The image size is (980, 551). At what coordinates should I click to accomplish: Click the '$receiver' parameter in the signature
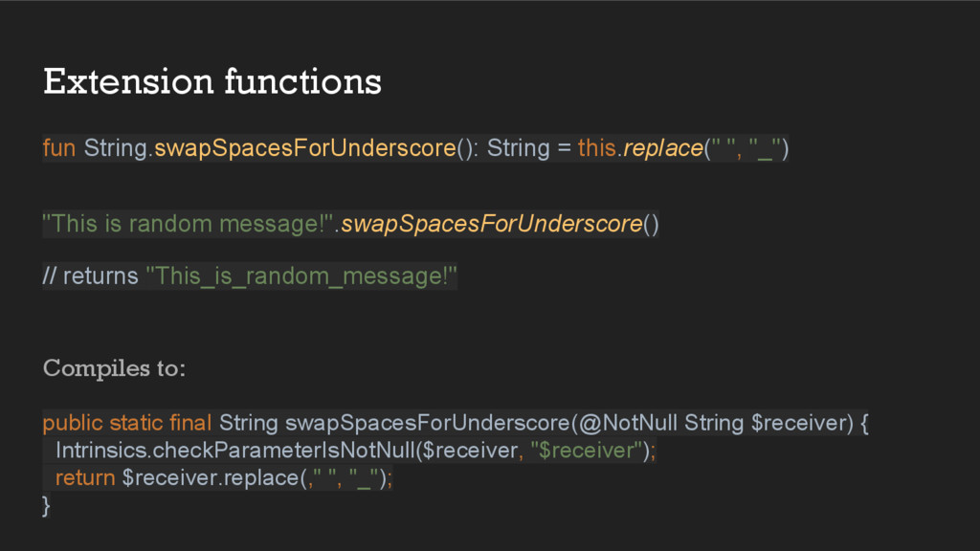pos(799,423)
